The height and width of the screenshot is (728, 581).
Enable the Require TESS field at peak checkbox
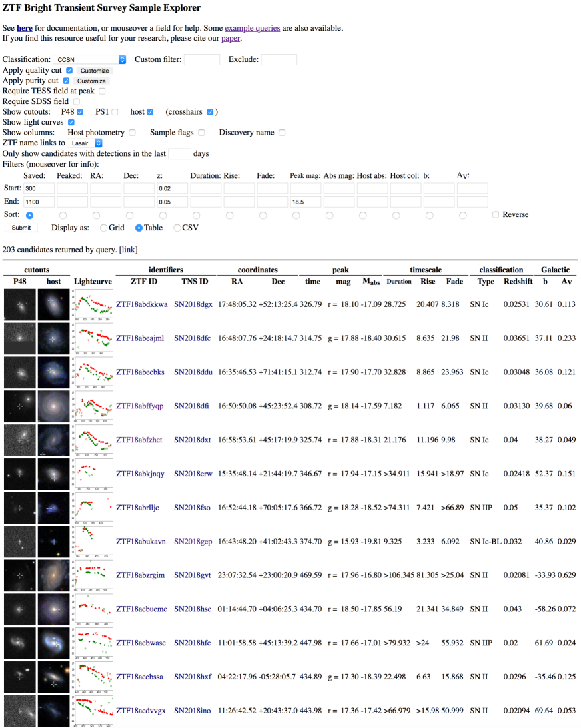coord(102,91)
